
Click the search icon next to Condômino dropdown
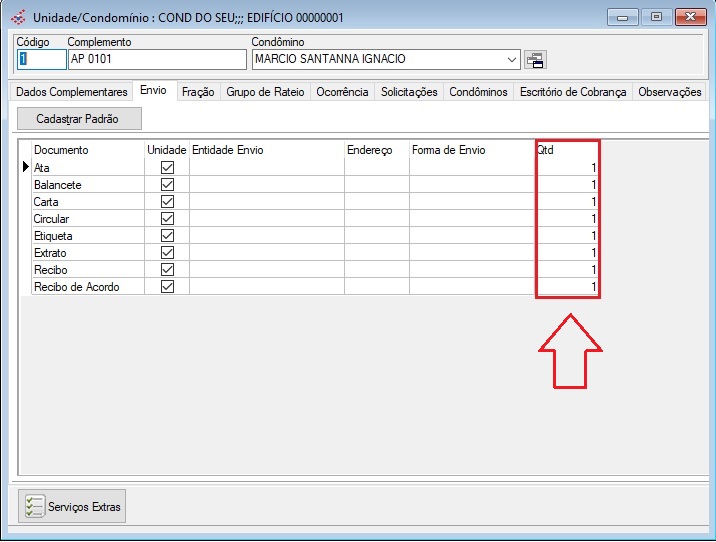point(535,60)
